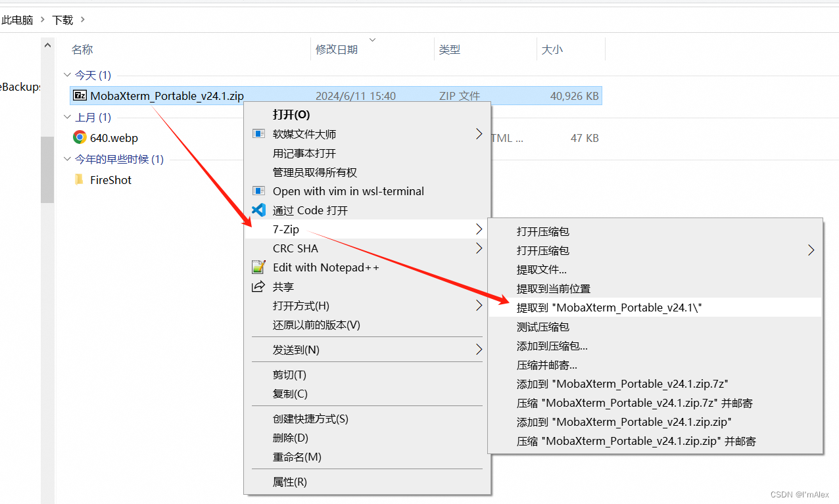Click the Notepad++ icon in context menu

(258, 267)
